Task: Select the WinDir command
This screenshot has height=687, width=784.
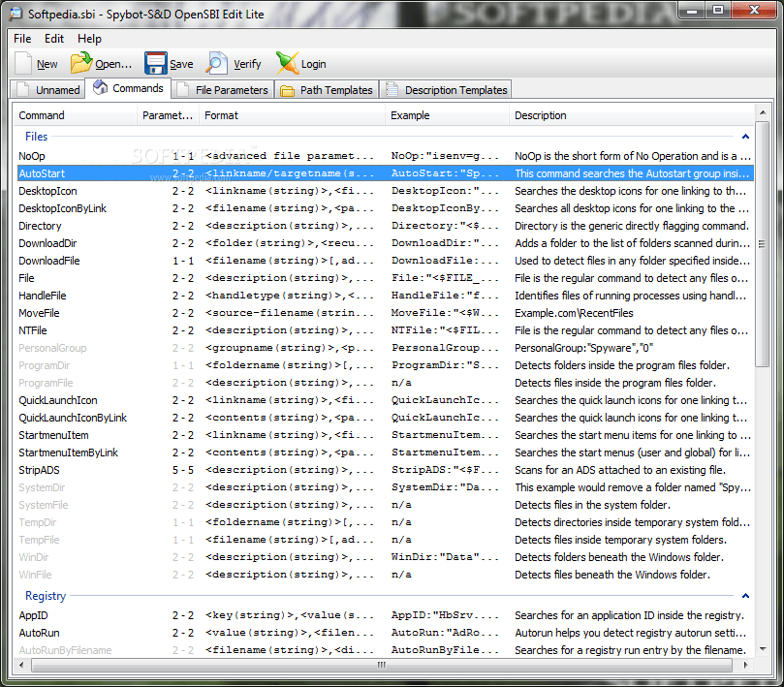Action: 384,557
